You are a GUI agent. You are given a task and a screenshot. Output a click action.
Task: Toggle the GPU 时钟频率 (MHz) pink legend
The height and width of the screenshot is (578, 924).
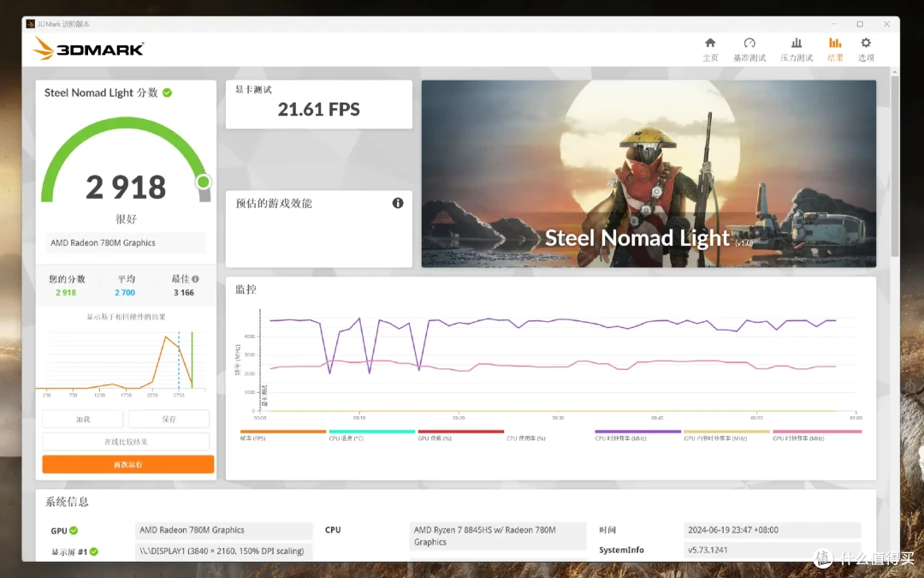(x=817, y=435)
